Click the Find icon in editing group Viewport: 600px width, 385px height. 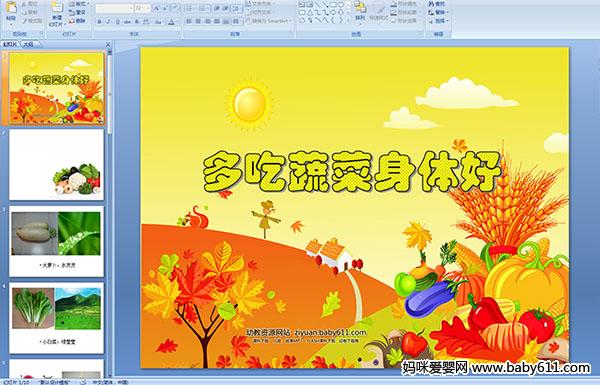[x=437, y=4]
